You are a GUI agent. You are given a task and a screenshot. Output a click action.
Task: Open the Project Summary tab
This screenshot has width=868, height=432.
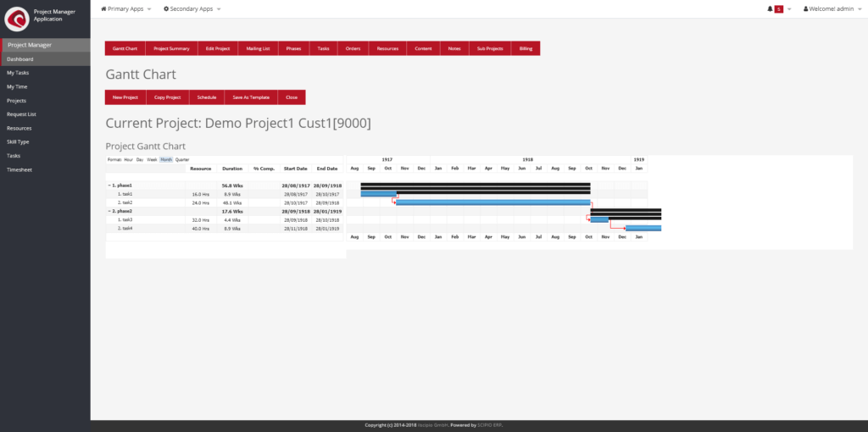click(172, 49)
